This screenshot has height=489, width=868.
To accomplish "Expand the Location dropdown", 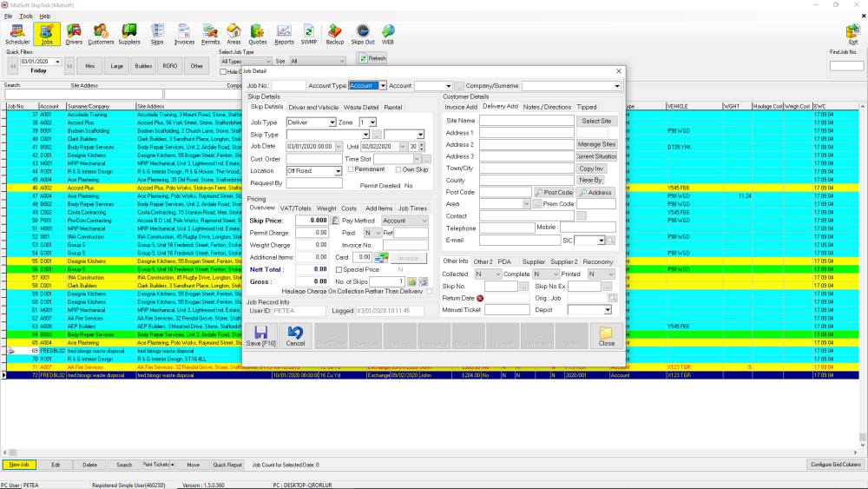I will point(339,171).
